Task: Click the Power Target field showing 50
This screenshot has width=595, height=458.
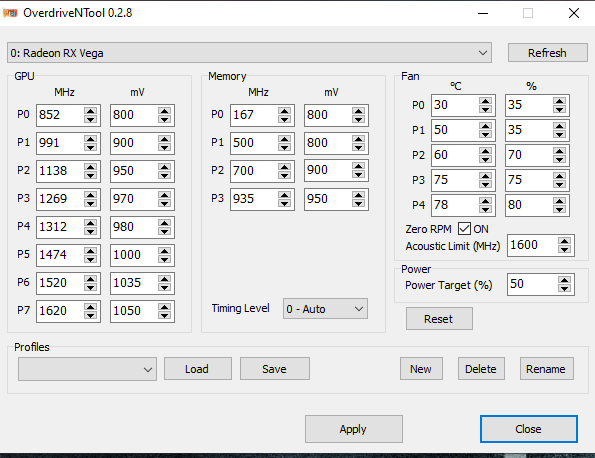Action: [532, 284]
